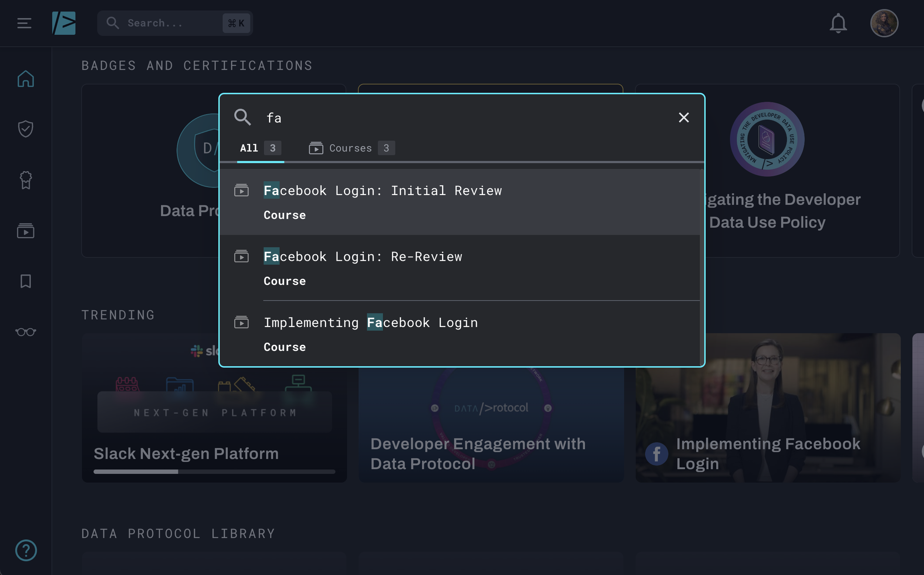Go to Home in sidebar
Viewport: 924px width, 575px height.
[x=26, y=79]
